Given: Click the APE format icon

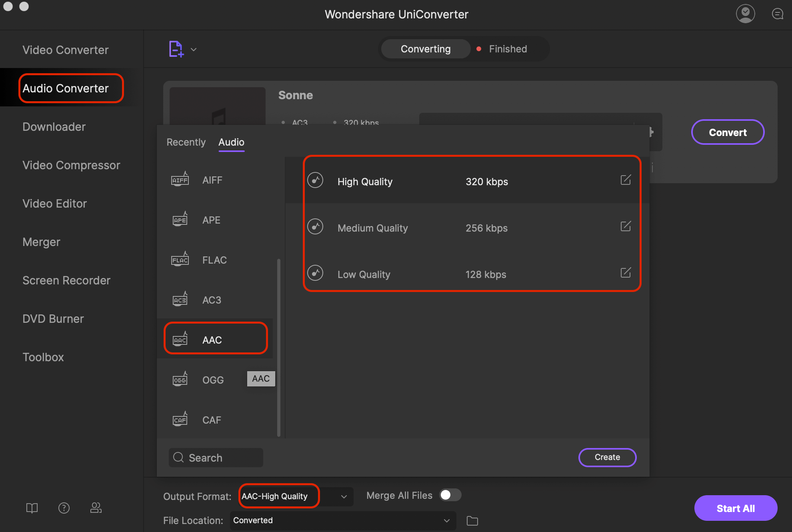Looking at the screenshot, I should pos(180,220).
